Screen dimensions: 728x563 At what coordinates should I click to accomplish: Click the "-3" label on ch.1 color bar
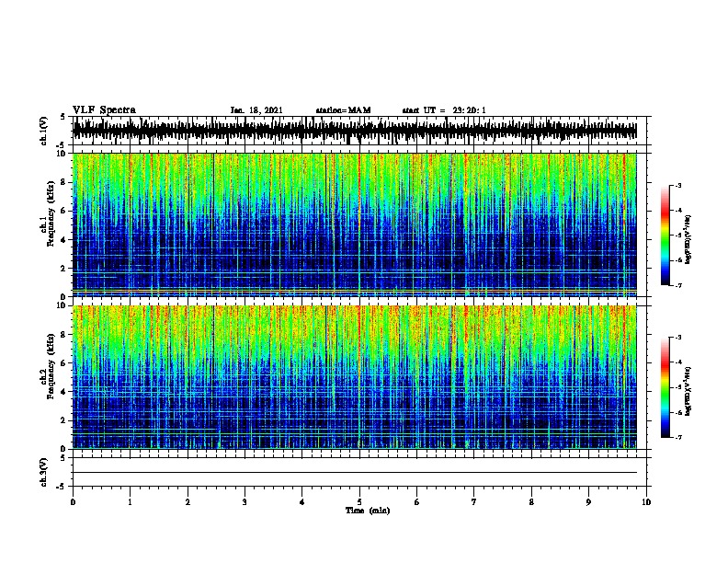[678, 186]
